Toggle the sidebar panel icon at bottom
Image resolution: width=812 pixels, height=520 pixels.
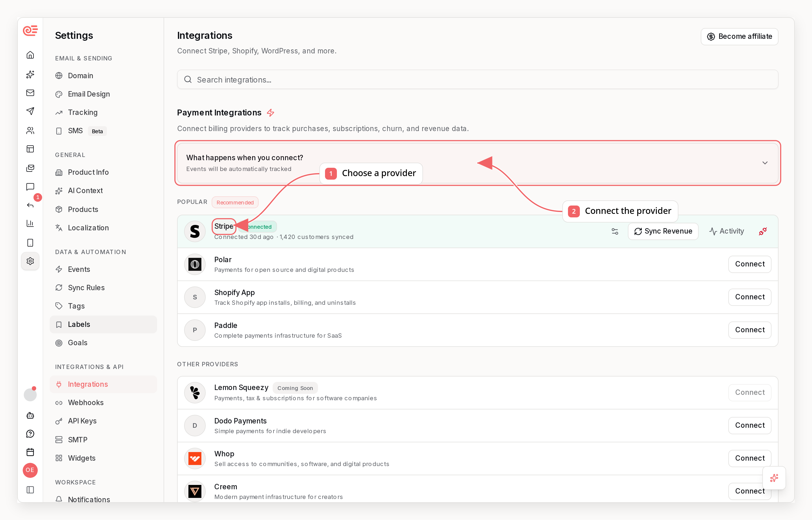[x=30, y=490]
